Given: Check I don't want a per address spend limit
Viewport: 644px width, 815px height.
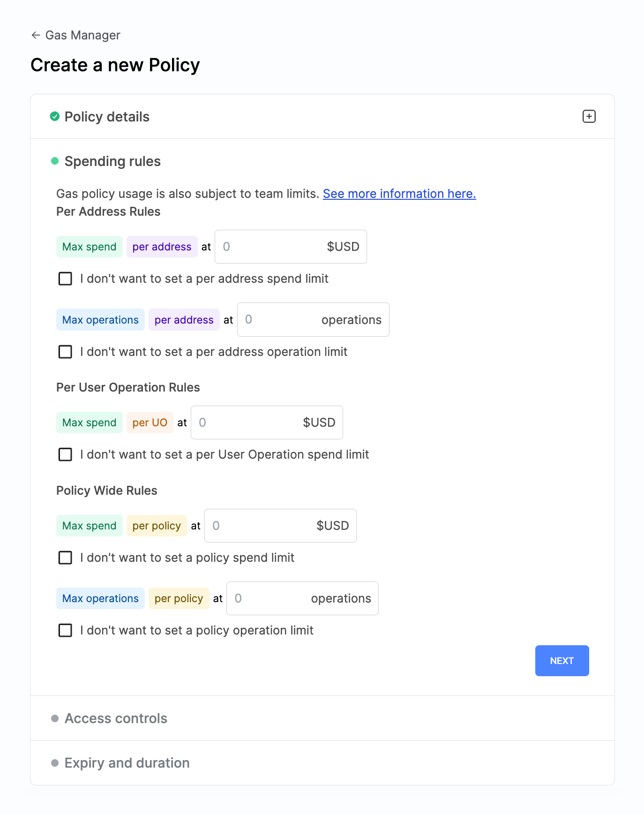Looking at the screenshot, I should coord(65,279).
